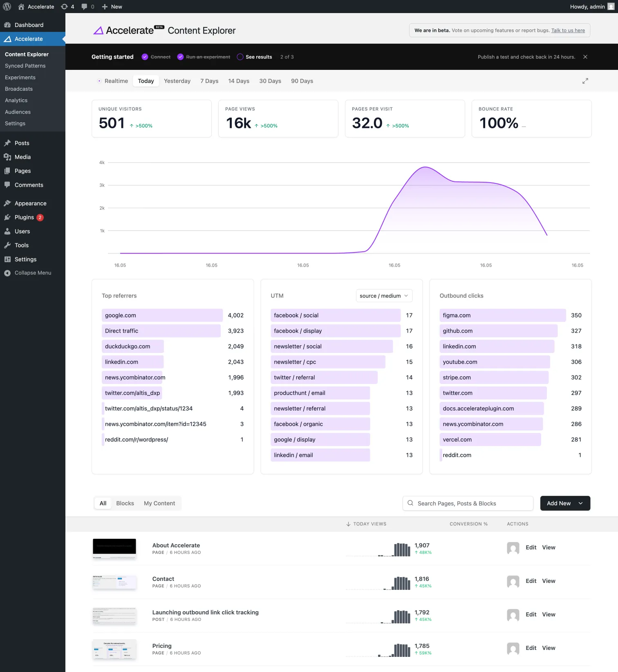Image resolution: width=618 pixels, height=672 pixels.
Task: View the Contact page
Action: click(x=549, y=581)
